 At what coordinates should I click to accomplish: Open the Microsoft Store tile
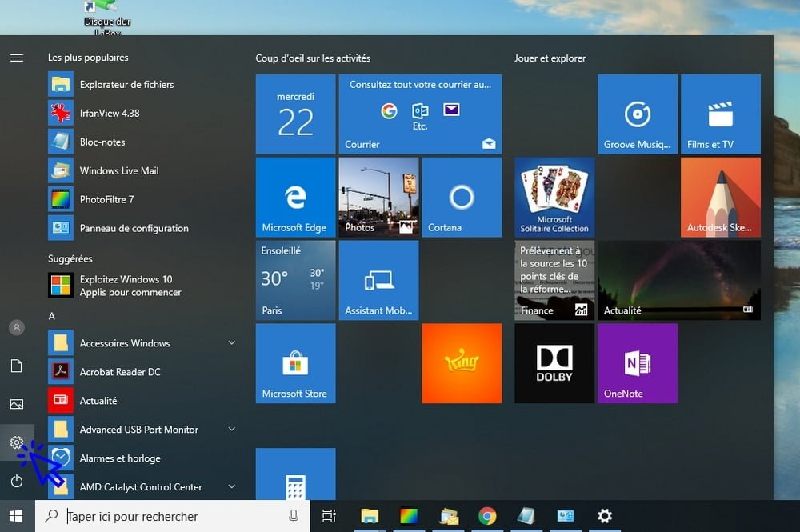[295, 364]
